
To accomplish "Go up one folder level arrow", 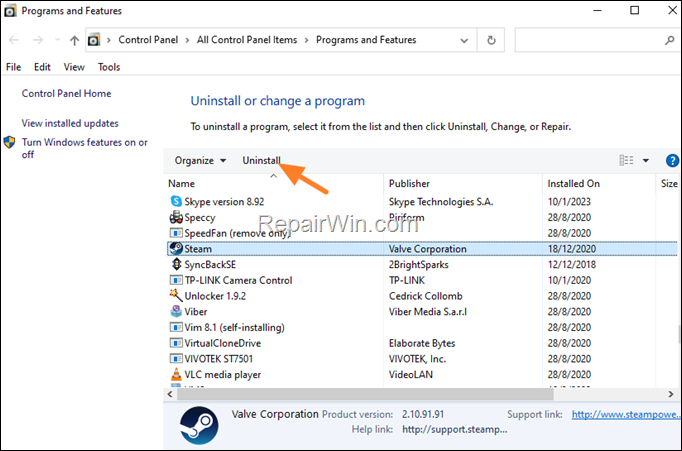I will (x=74, y=40).
